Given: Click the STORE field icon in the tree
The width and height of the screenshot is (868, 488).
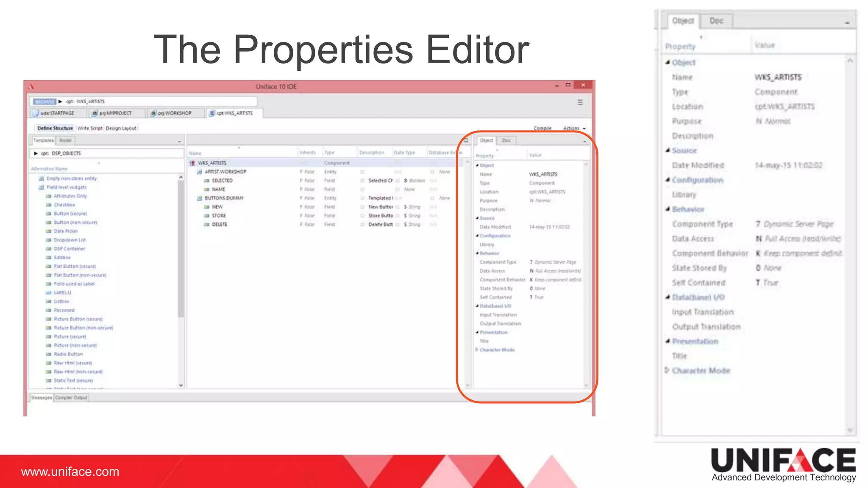Looking at the screenshot, I should [206, 216].
